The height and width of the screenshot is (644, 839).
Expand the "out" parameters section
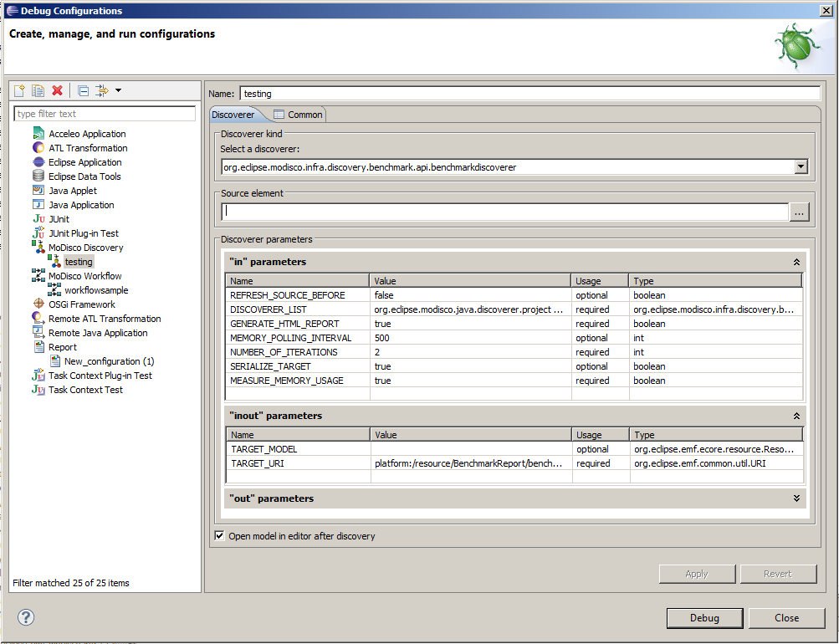[796, 498]
